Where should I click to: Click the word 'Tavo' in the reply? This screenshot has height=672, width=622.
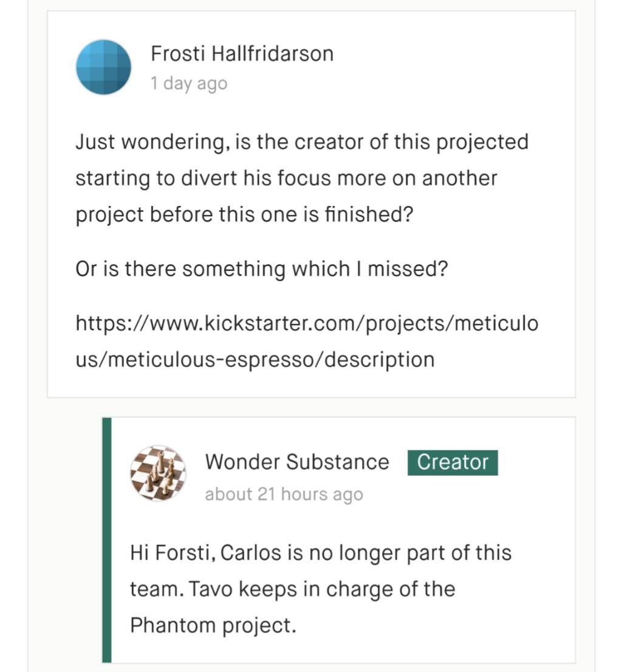coord(210,589)
